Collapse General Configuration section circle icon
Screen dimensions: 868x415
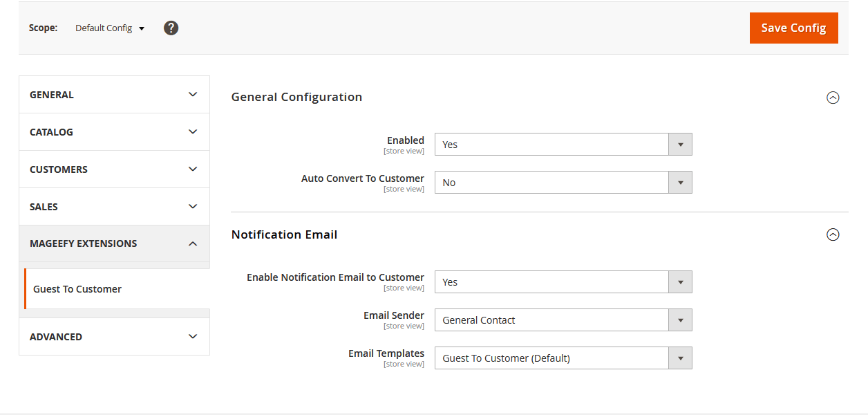[x=833, y=98]
